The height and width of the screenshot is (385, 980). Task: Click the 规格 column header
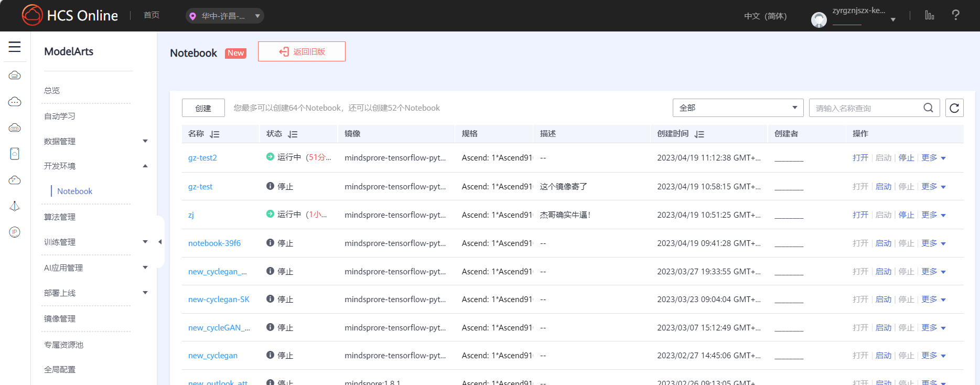pos(470,134)
